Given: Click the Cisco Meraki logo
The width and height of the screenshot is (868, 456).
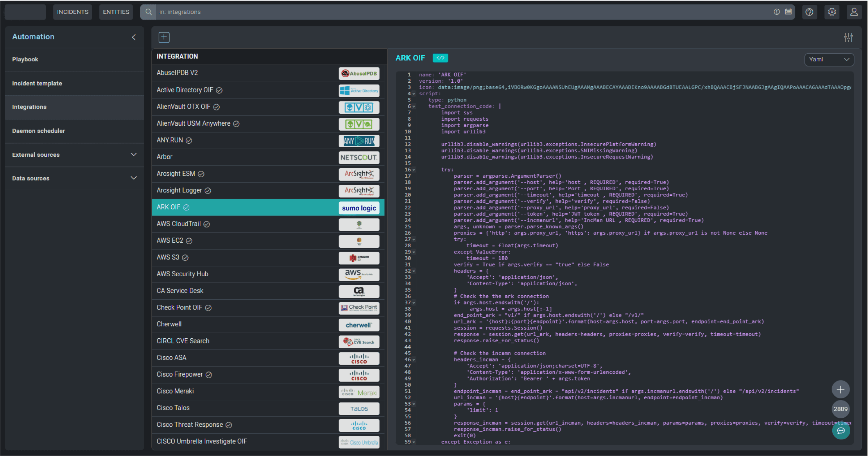Looking at the screenshot, I should pos(359,392).
